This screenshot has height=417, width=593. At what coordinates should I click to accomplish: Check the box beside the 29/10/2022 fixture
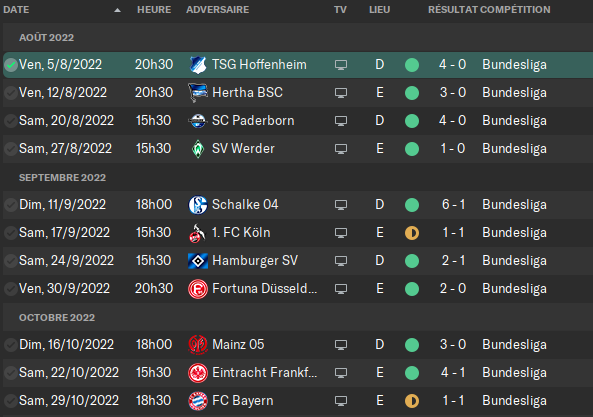pyautogui.click(x=11, y=401)
